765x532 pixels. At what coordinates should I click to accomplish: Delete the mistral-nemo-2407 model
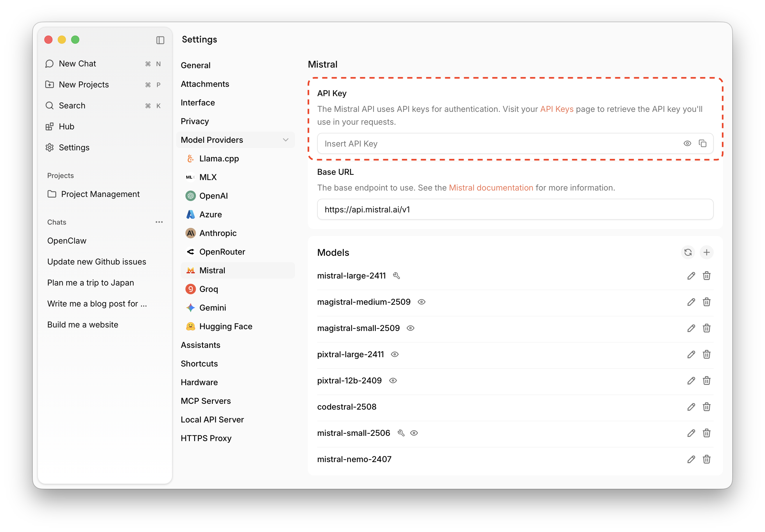707,459
